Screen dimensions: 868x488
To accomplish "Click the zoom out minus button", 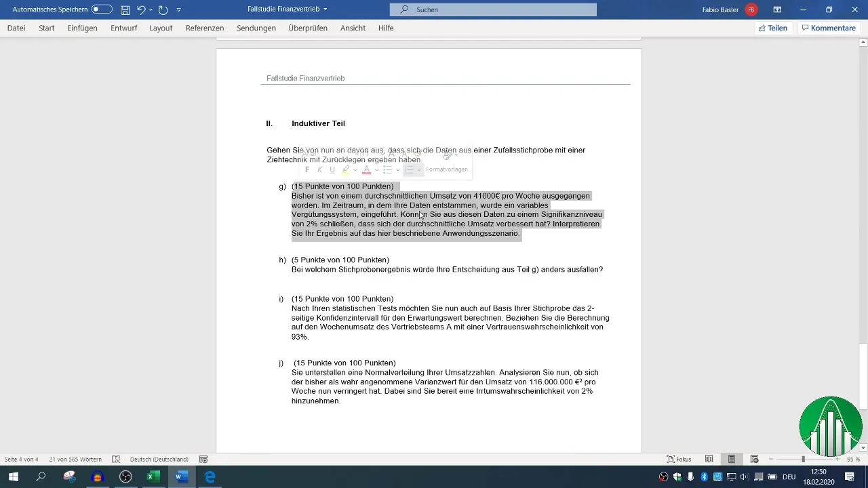I will click(771, 459).
